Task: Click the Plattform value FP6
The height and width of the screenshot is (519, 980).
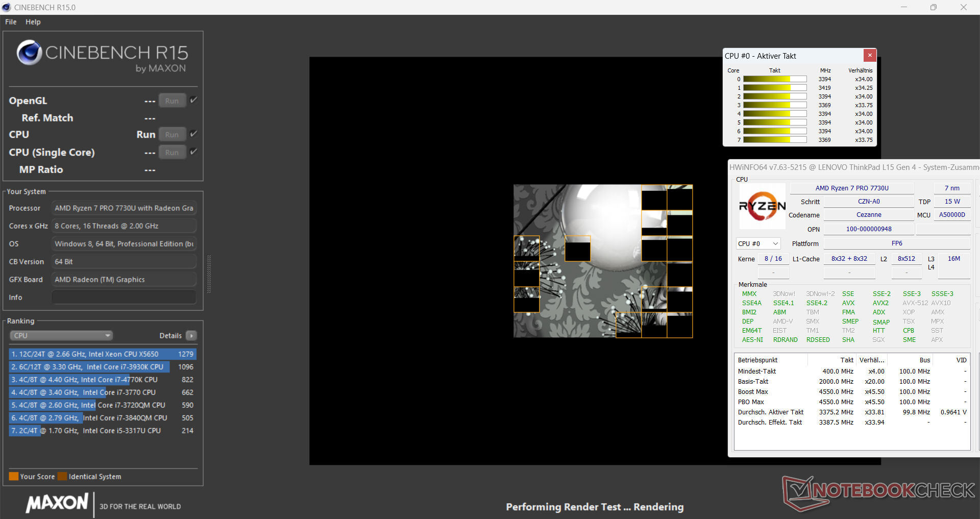Action: [897, 243]
